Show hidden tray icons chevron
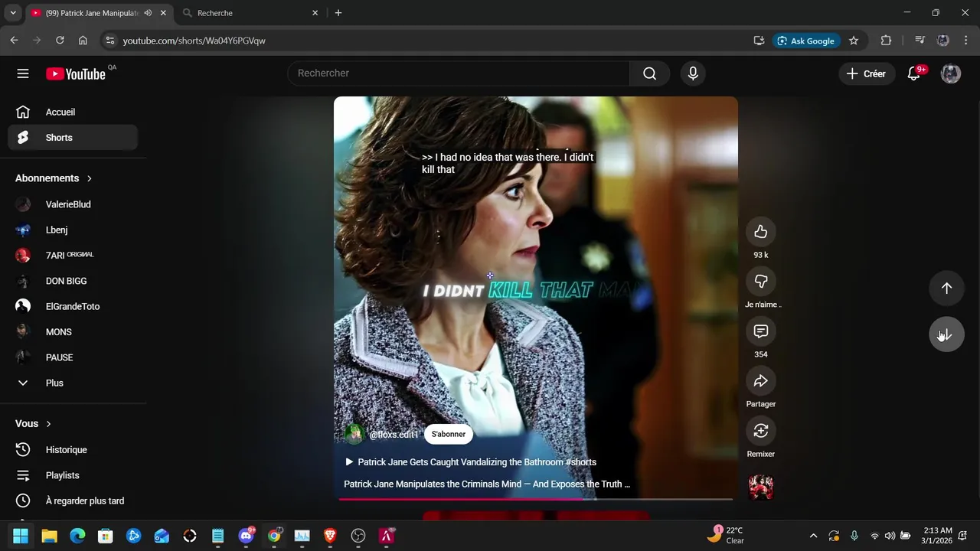The width and height of the screenshot is (980, 551). click(813, 536)
